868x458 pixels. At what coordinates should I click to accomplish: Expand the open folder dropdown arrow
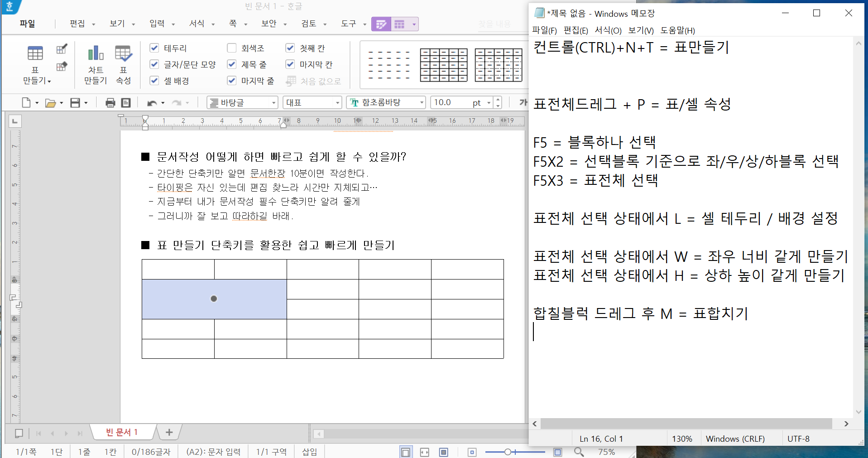[61, 103]
